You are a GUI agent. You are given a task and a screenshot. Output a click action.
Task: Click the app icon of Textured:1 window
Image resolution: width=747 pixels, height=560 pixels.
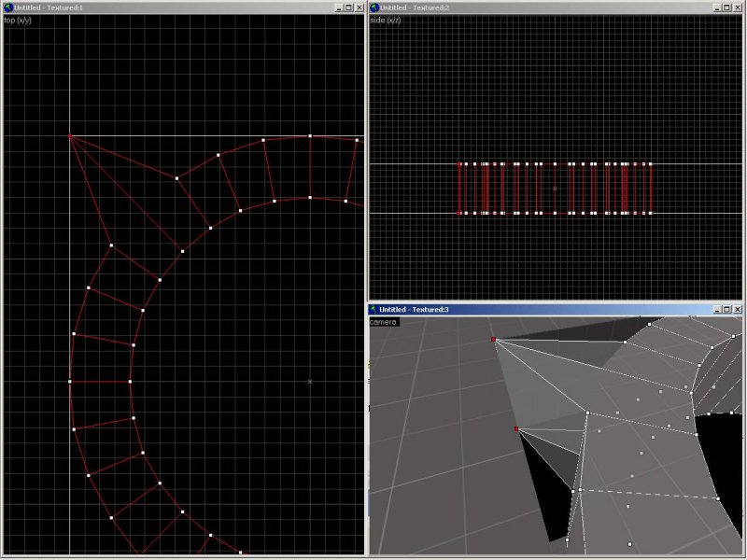pos(7,7)
